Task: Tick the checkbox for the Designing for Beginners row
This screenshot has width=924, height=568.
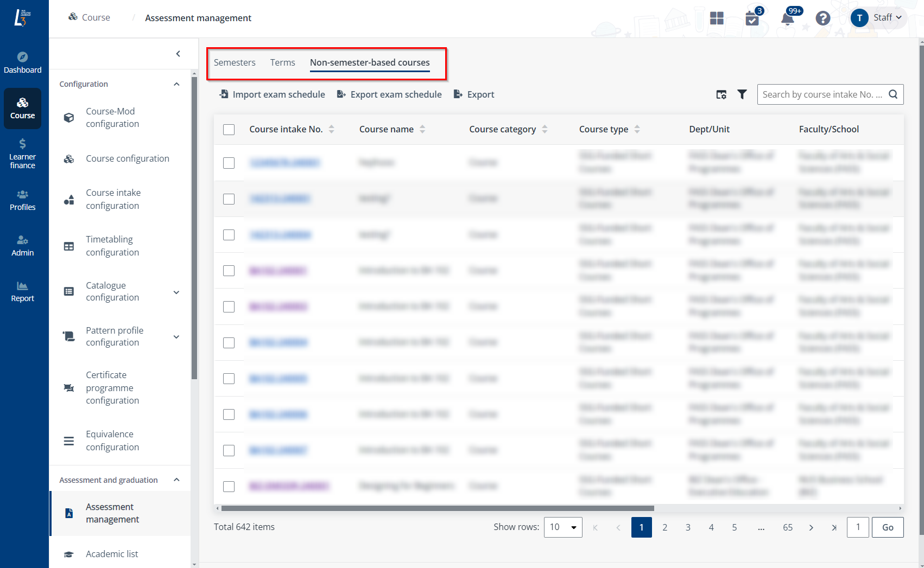Action: click(x=229, y=487)
